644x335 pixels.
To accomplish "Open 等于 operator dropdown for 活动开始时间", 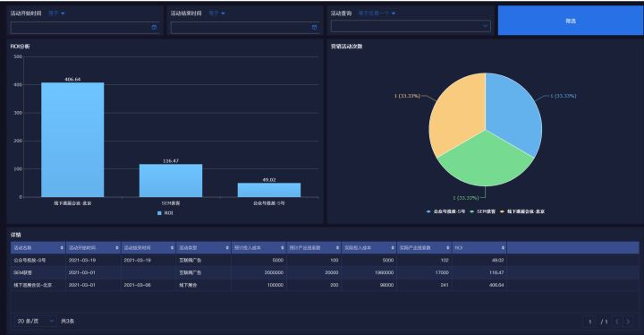I will point(56,13).
